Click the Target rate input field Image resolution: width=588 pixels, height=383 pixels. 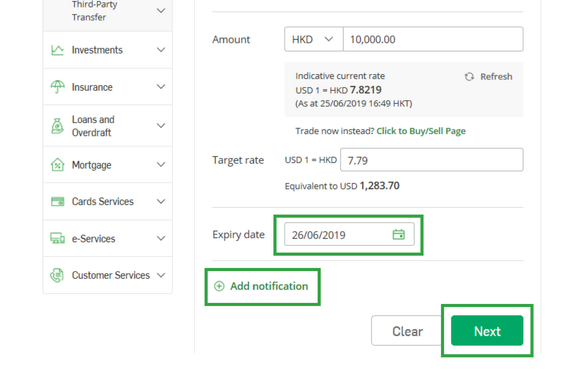click(x=431, y=160)
